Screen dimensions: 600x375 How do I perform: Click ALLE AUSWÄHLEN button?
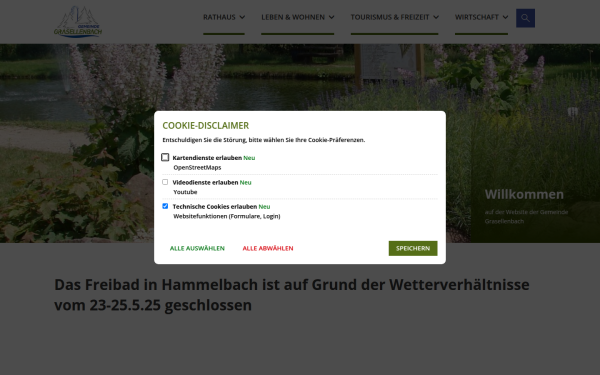(x=197, y=248)
